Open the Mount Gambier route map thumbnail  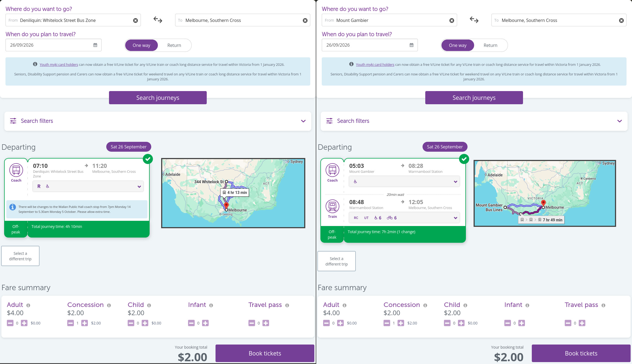pyautogui.click(x=545, y=193)
